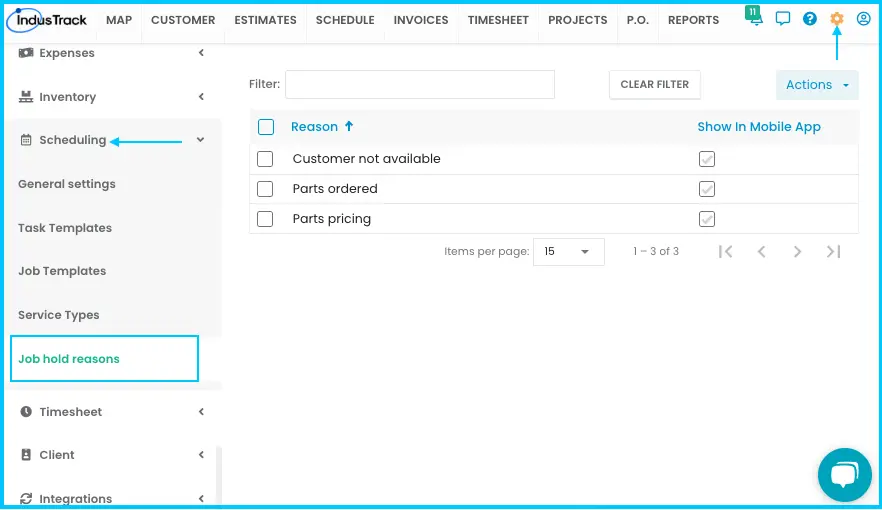Open the P.O. menu

click(x=638, y=20)
